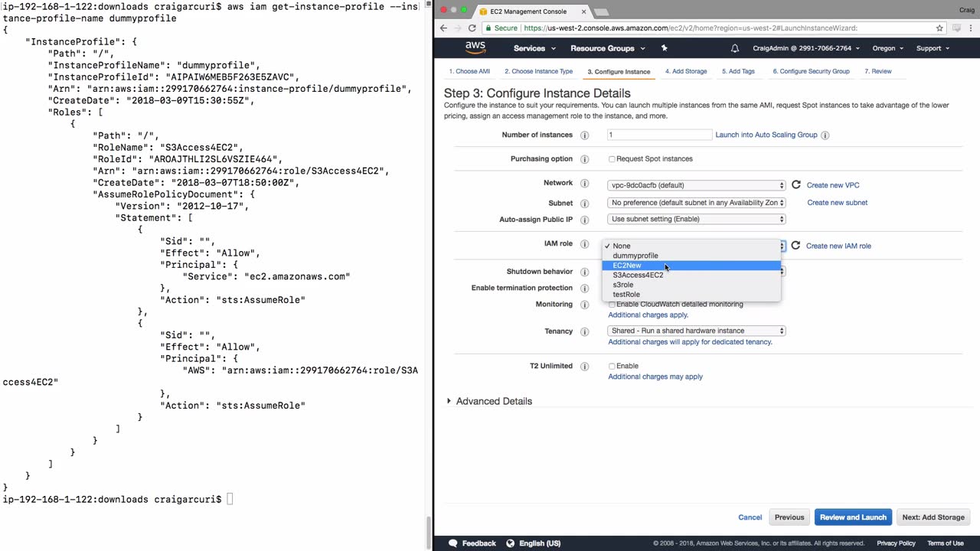980x551 pixels.
Task: Show info for Enable termination protection
Action: pyautogui.click(x=584, y=289)
